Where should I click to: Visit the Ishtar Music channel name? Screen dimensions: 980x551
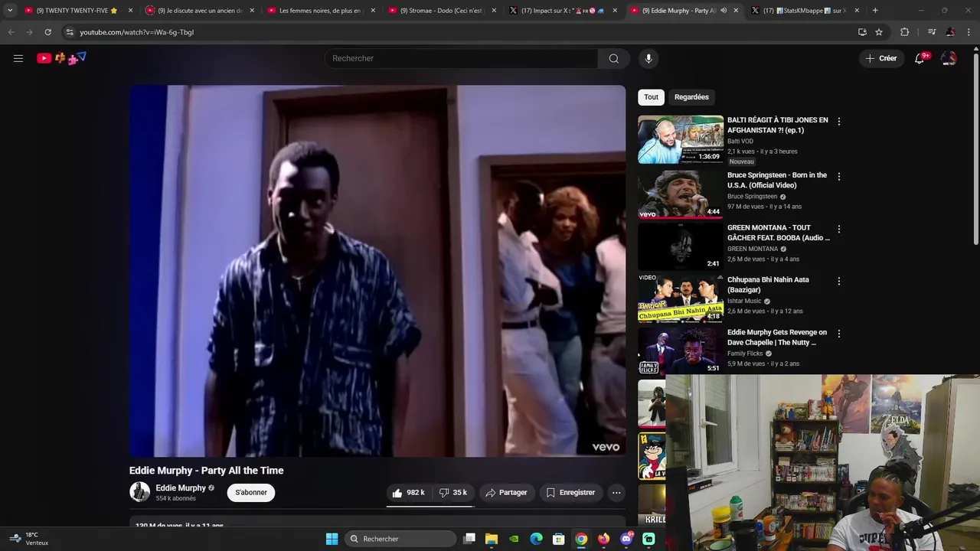tap(744, 301)
